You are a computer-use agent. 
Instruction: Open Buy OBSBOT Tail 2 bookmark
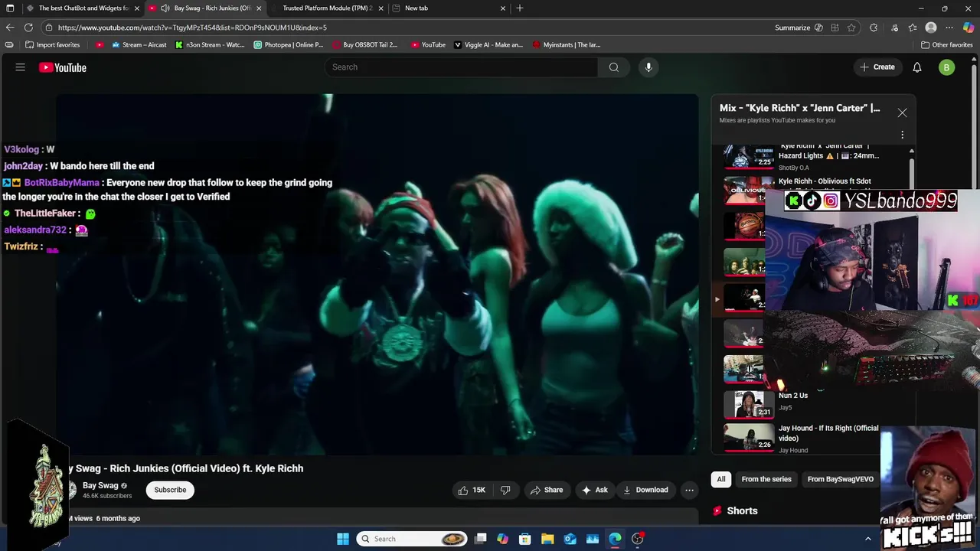click(x=364, y=45)
